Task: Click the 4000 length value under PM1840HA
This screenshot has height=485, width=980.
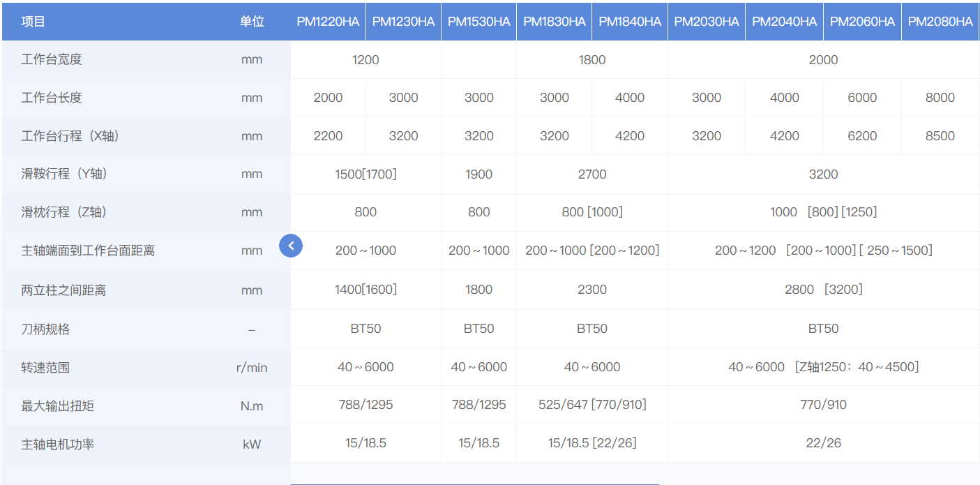Action: (x=630, y=98)
